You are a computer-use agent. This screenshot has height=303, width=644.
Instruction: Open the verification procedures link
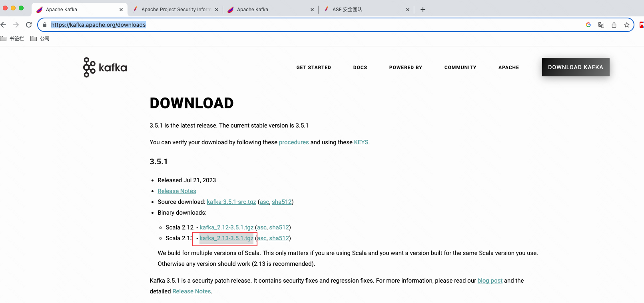pyautogui.click(x=294, y=142)
